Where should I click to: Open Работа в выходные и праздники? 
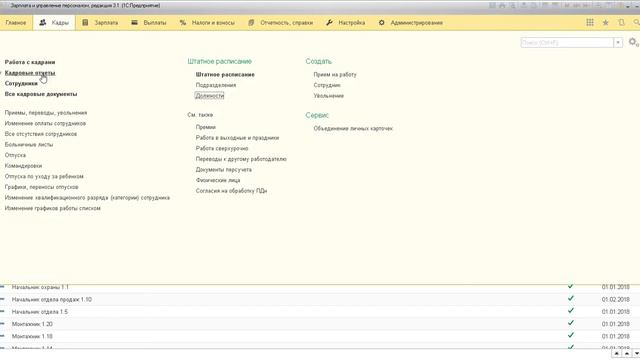tap(238, 138)
